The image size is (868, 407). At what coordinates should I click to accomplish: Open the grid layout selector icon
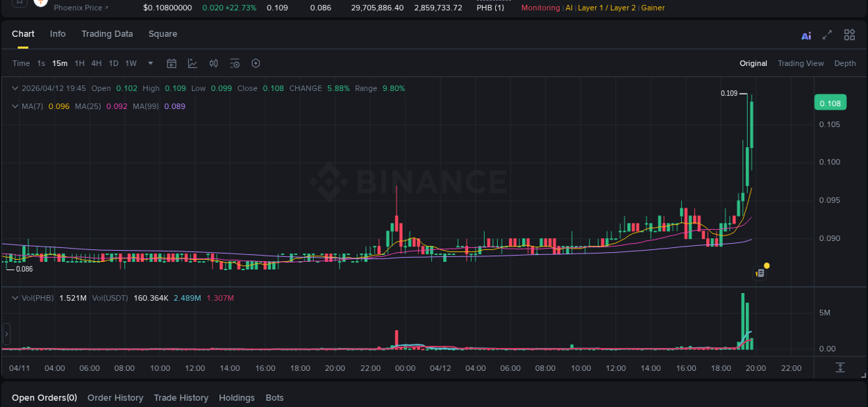tap(849, 35)
